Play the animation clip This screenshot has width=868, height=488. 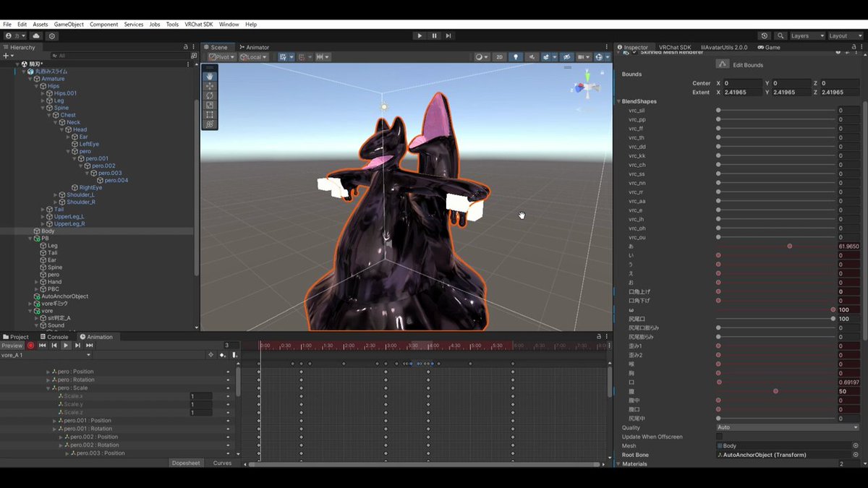[66, 346]
